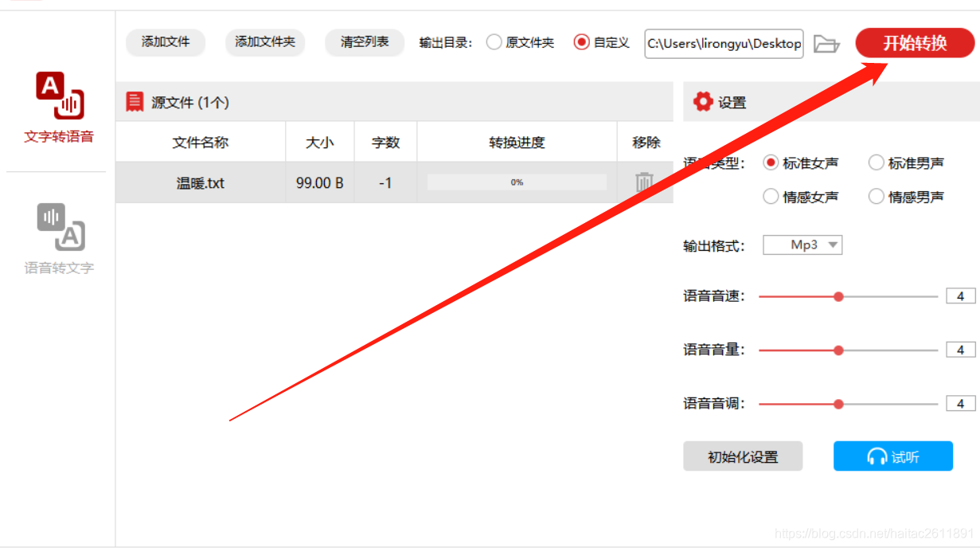Click 添加文件夹 button
Image resolution: width=980 pixels, height=548 pixels.
265,42
